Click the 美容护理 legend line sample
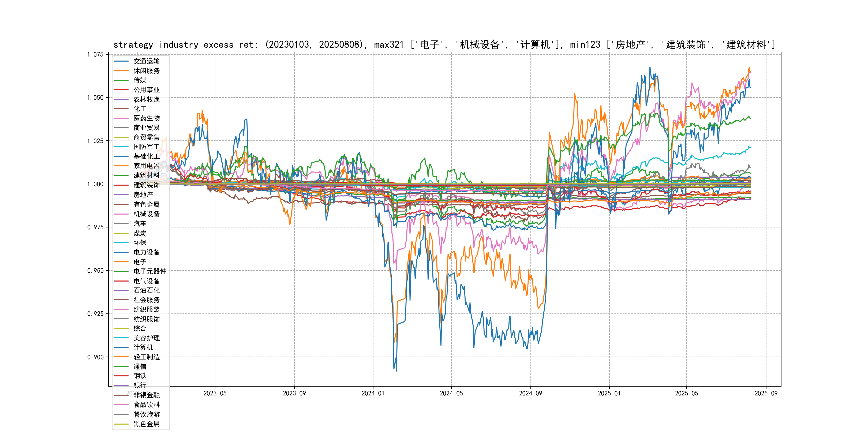Viewport: 868px width, 434px height. (121, 338)
